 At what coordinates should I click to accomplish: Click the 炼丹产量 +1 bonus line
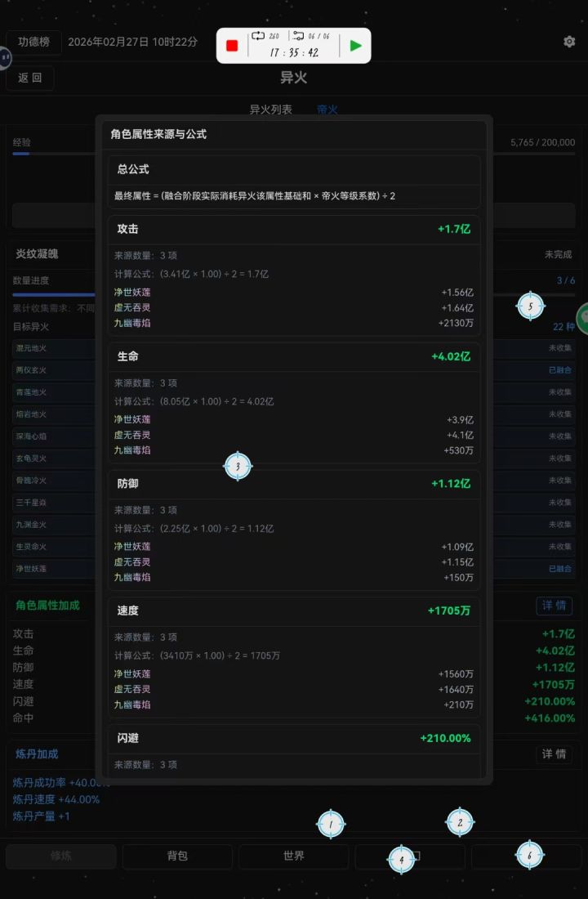[x=42, y=816]
